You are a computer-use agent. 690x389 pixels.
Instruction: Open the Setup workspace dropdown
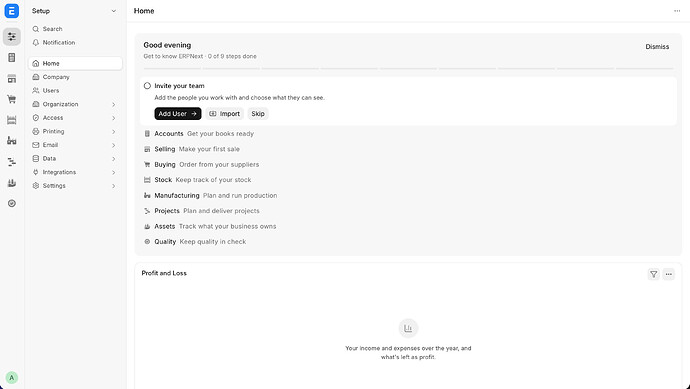(74, 11)
